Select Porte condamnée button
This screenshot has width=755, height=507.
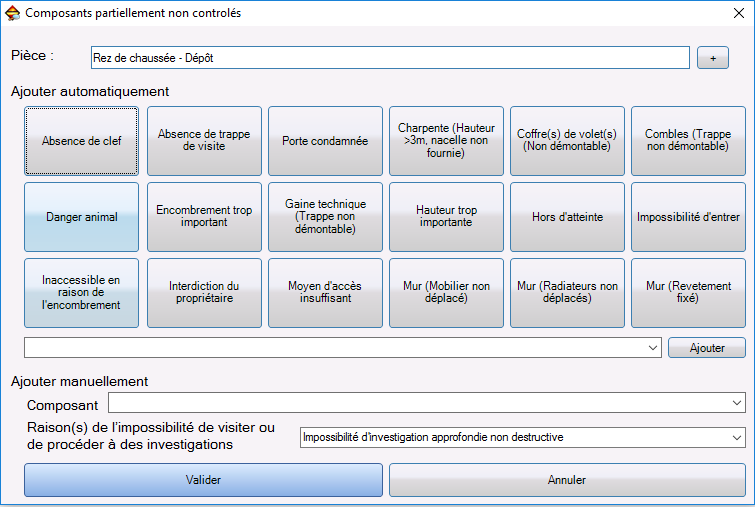(325, 141)
